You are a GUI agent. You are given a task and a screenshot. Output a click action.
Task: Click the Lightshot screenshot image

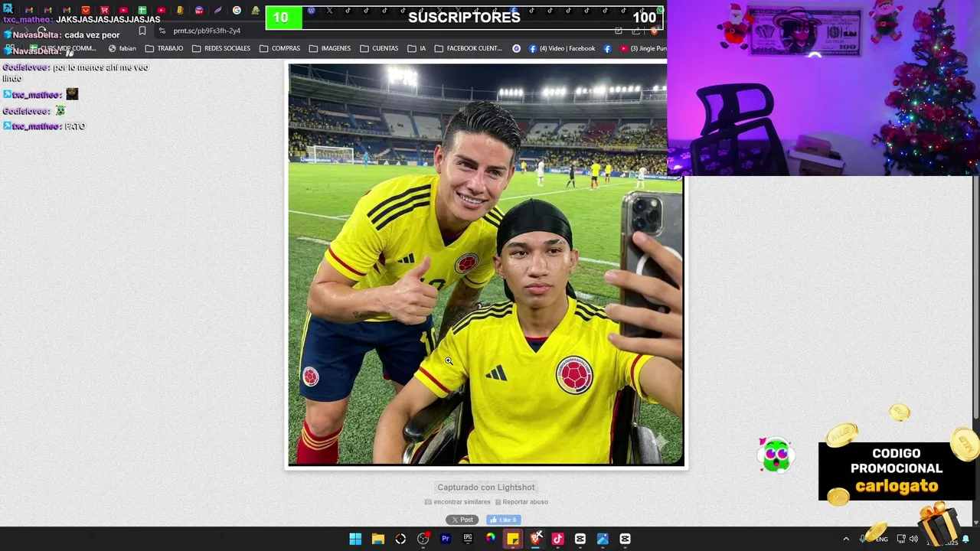(485, 264)
